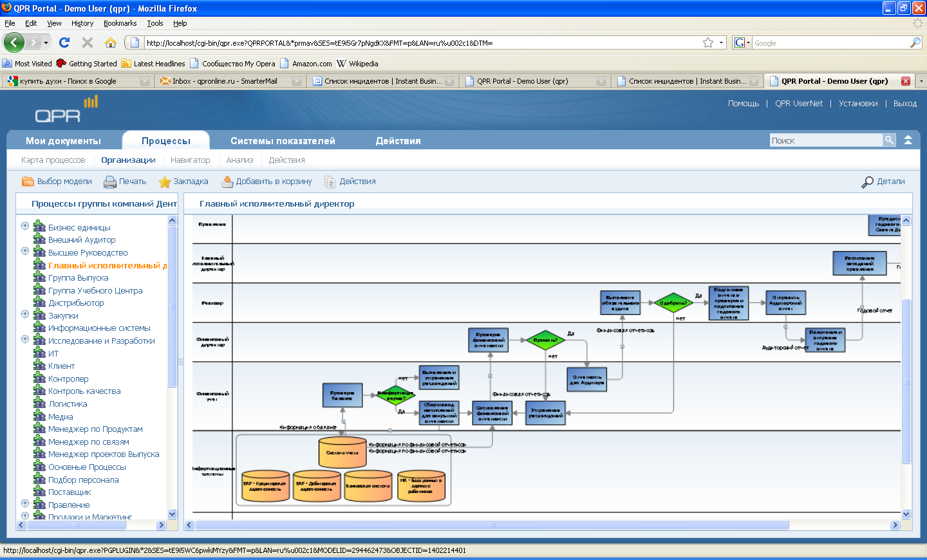Expand the Высшее Руководство tree node
927x560 pixels.
click(25, 251)
